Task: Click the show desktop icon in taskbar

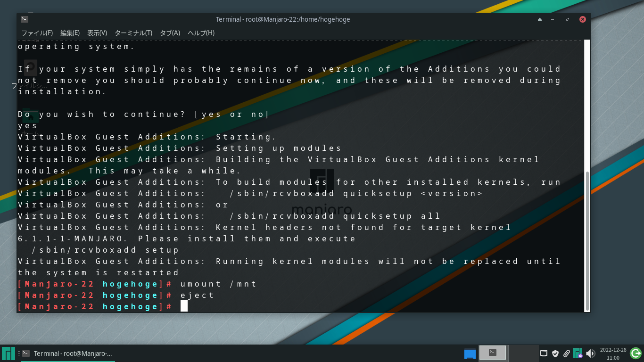Action: click(x=470, y=354)
